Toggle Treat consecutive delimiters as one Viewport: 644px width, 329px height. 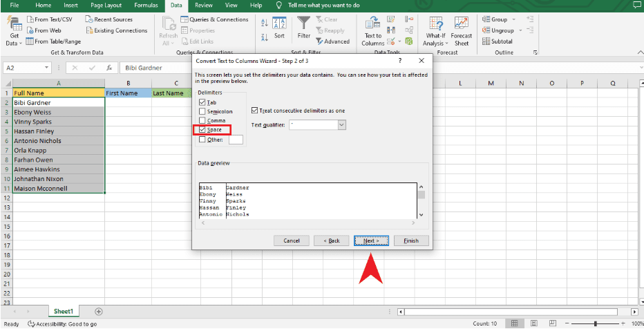point(254,111)
